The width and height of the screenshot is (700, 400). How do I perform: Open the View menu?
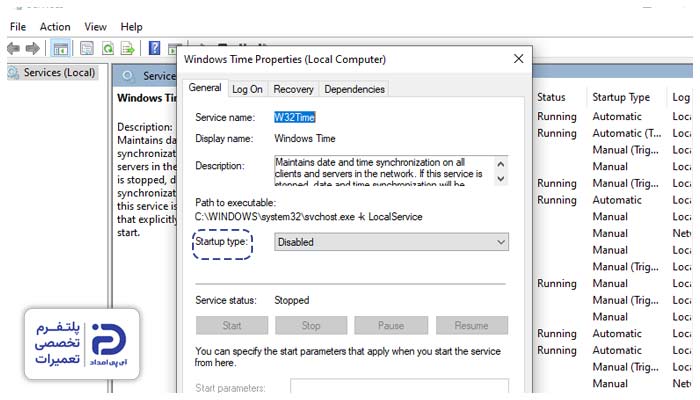pos(96,27)
